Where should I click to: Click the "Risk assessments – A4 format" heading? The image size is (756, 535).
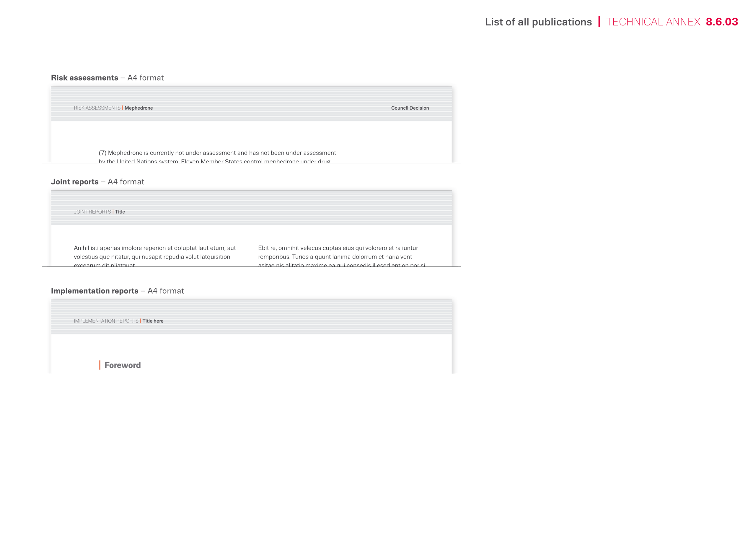point(107,78)
